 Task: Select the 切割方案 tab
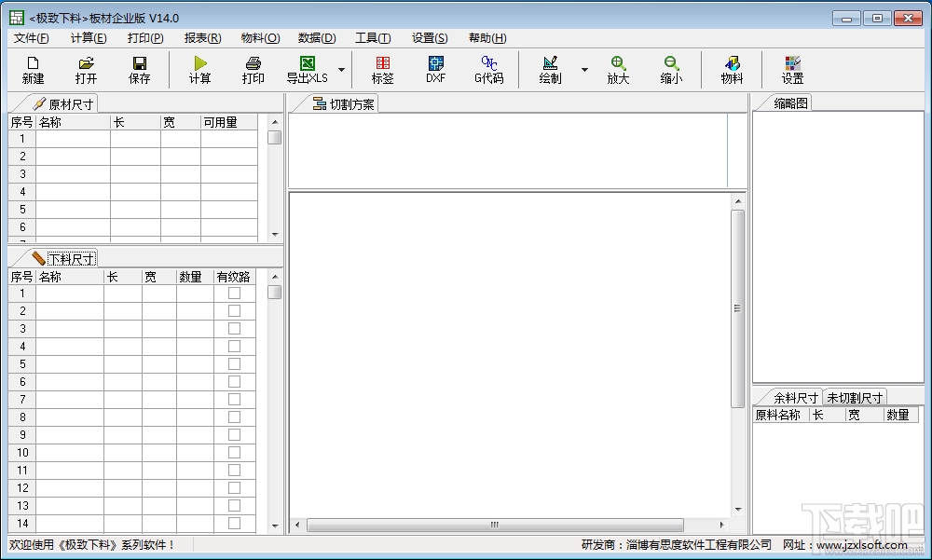coord(344,104)
